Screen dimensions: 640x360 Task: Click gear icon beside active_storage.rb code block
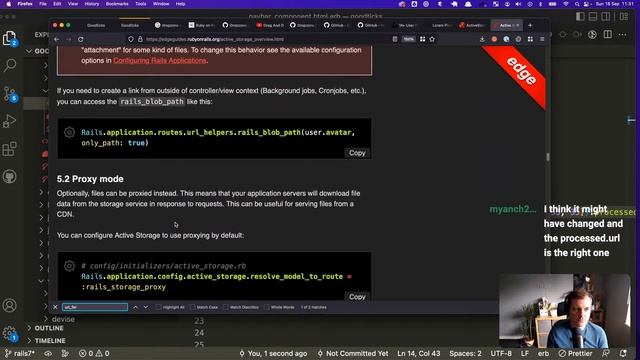click(69, 266)
